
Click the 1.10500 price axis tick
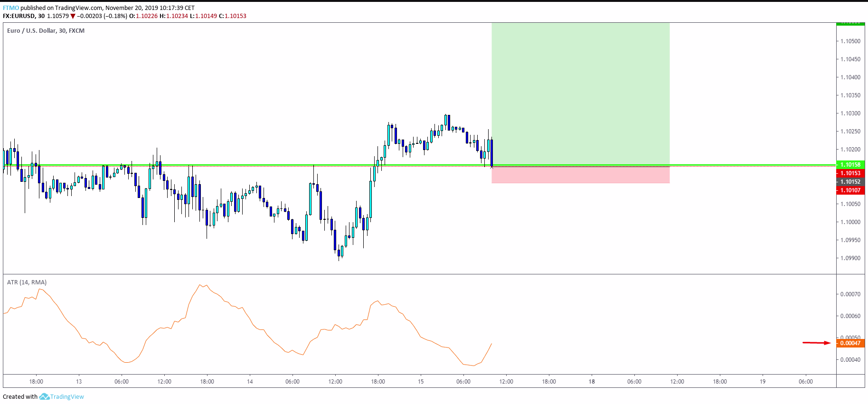pos(850,41)
